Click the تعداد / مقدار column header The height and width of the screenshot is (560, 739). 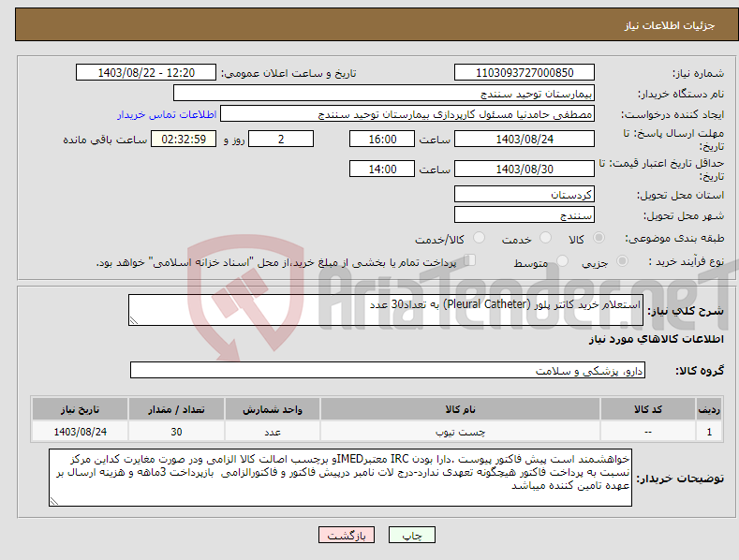[176, 409]
